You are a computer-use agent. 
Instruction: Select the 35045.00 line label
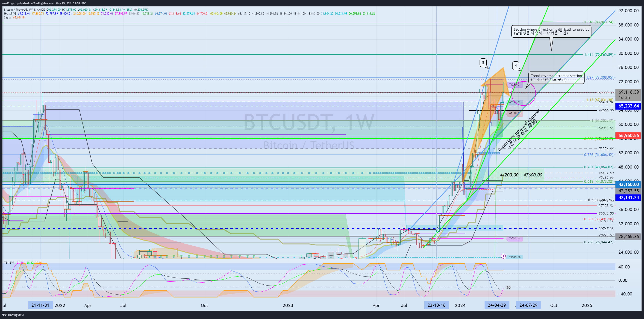[606, 213]
